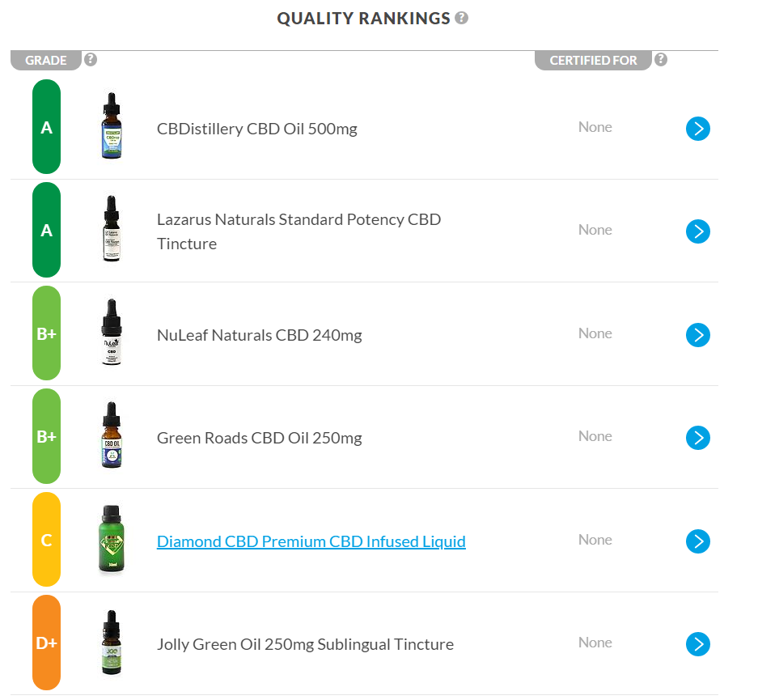This screenshot has width=758, height=700.
Task: Click 'None' certification in Diamond CBD row
Action: click(x=595, y=540)
